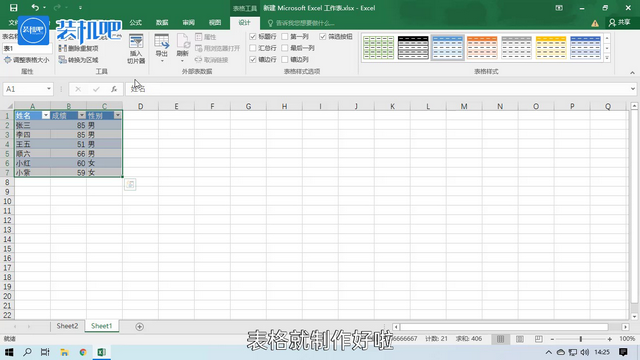This screenshot has width=640, height=360.
Task: Open the Data (数据) ribbon tab
Action: tap(162, 22)
